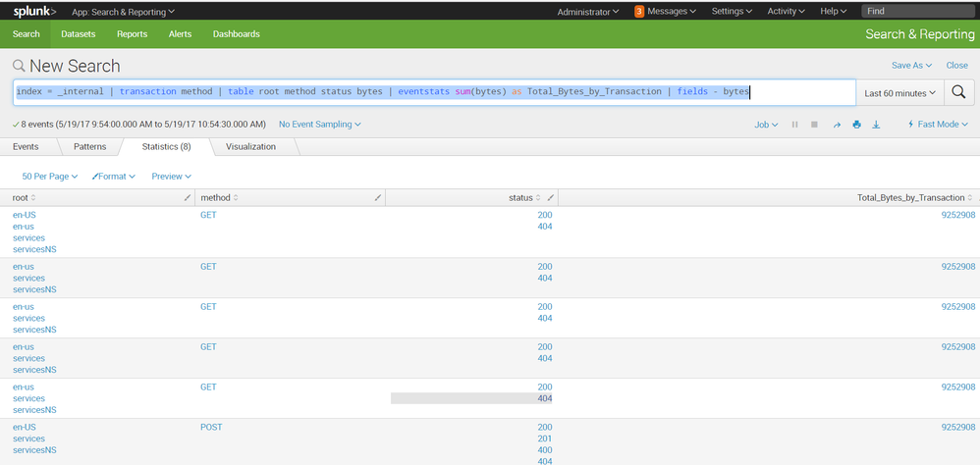Click status 400 in POST row

pyautogui.click(x=545, y=450)
